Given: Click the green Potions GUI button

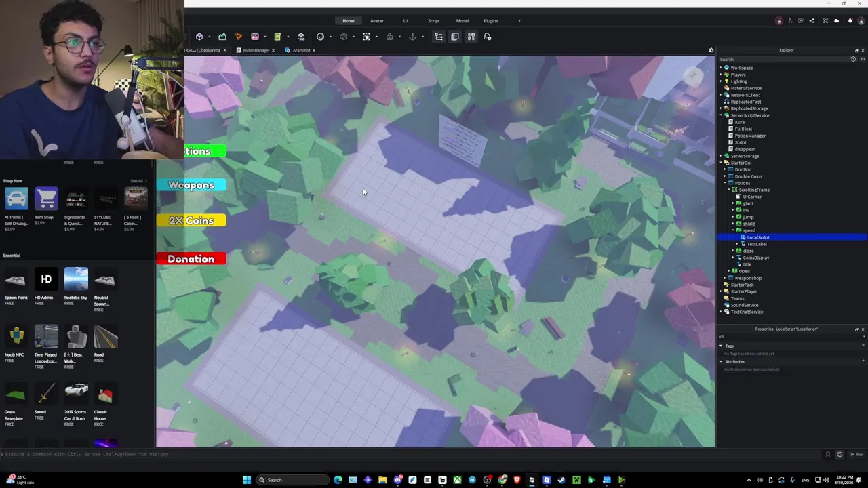Looking at the screenshot, I should click(205, 151).
